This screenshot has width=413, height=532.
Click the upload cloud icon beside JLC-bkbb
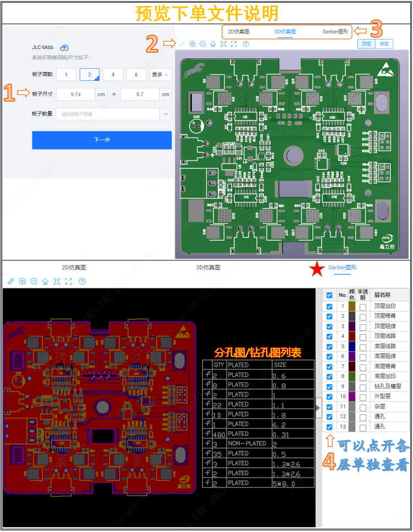[64, 48]
